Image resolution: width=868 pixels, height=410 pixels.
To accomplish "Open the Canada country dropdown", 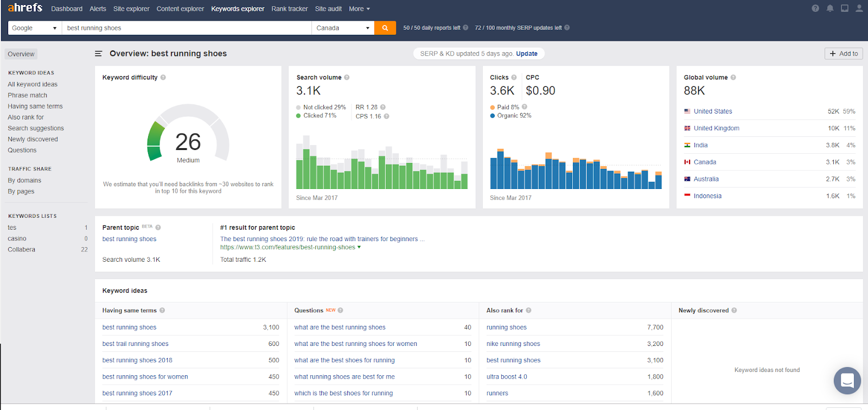I will pos(343,28).
